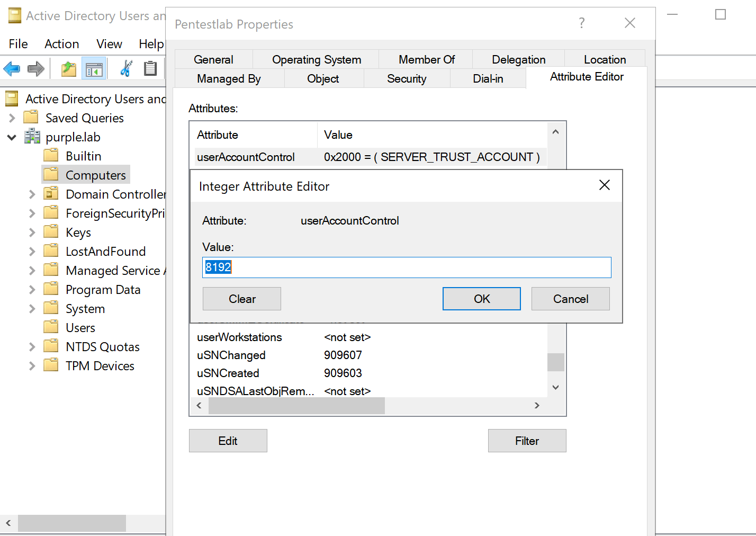756x536 pixels.
Task: Select the Keys folder icon
Action: point(51,231)
